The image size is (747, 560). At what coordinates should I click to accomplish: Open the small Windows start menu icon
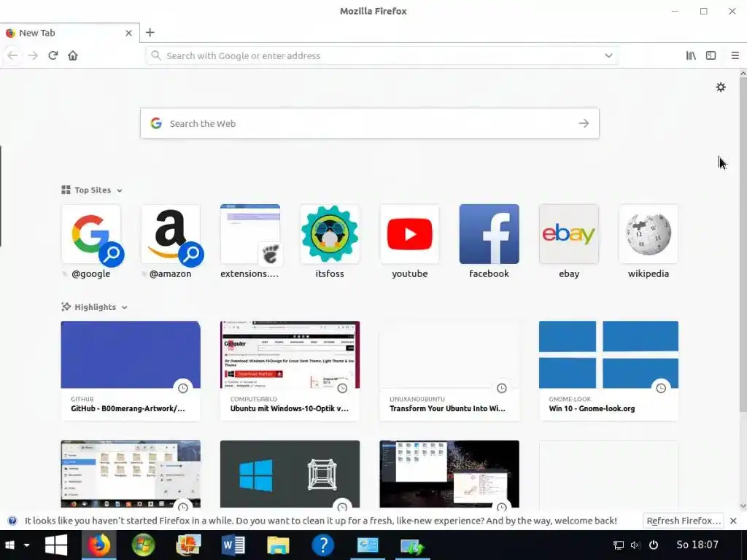[x=9, y=545]
